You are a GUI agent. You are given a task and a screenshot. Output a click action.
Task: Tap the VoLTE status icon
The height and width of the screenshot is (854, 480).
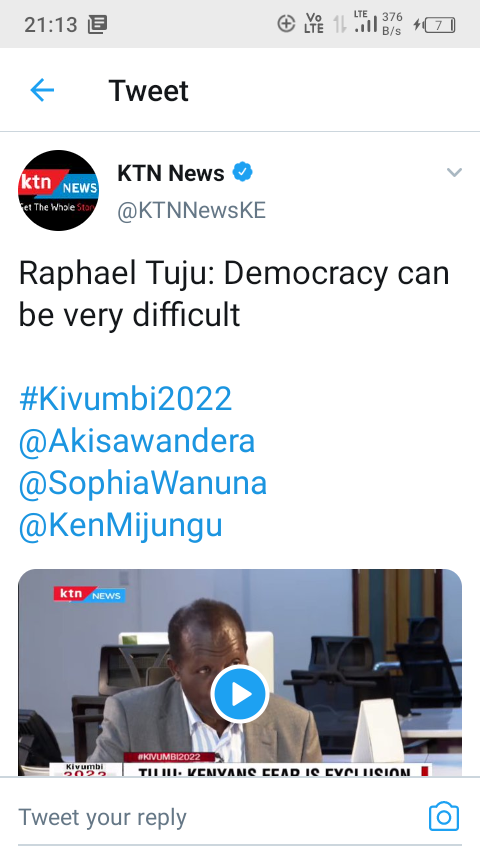click(x=314, y=23)
